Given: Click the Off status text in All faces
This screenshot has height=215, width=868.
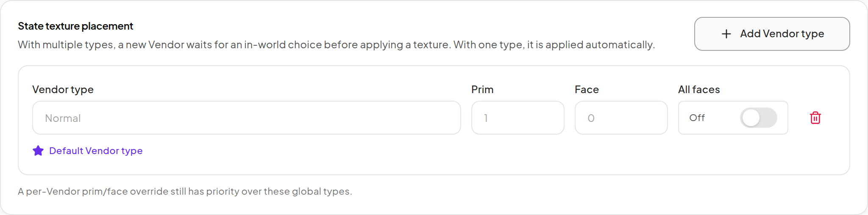Looking at the screenshot, I should pos(697,118).
